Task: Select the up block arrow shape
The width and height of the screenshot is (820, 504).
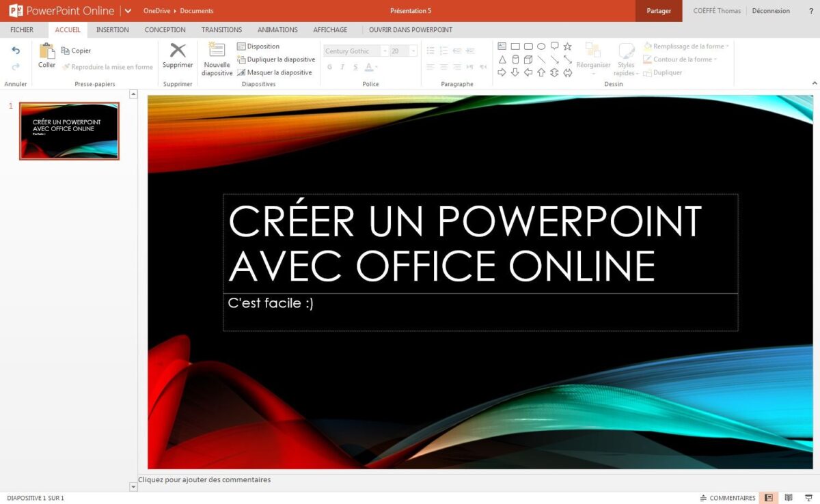Action: pyautogui.click(x=541, y=72)
